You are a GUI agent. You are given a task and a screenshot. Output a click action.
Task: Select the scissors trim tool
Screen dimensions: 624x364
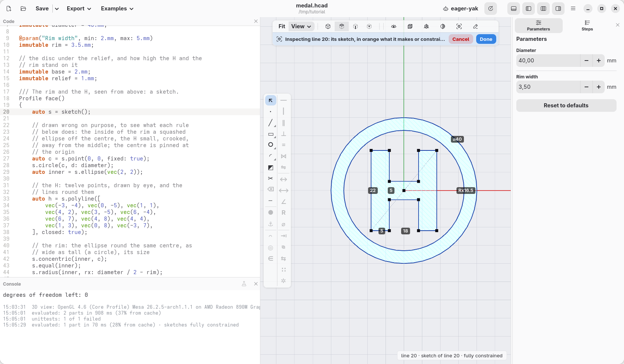tap(270, 179)
